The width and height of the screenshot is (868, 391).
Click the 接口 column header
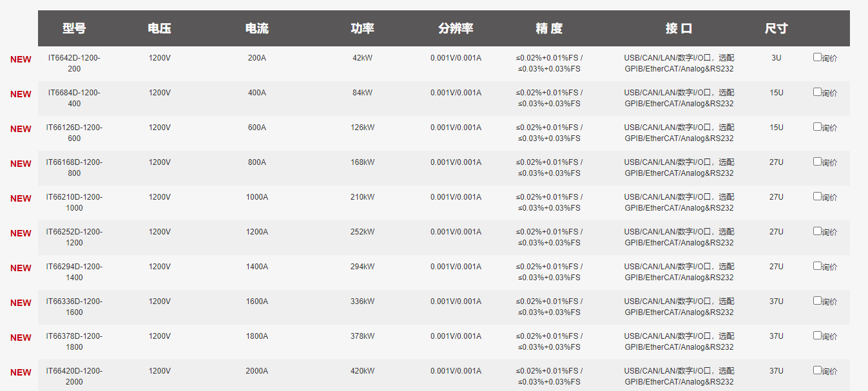point(679,28)
